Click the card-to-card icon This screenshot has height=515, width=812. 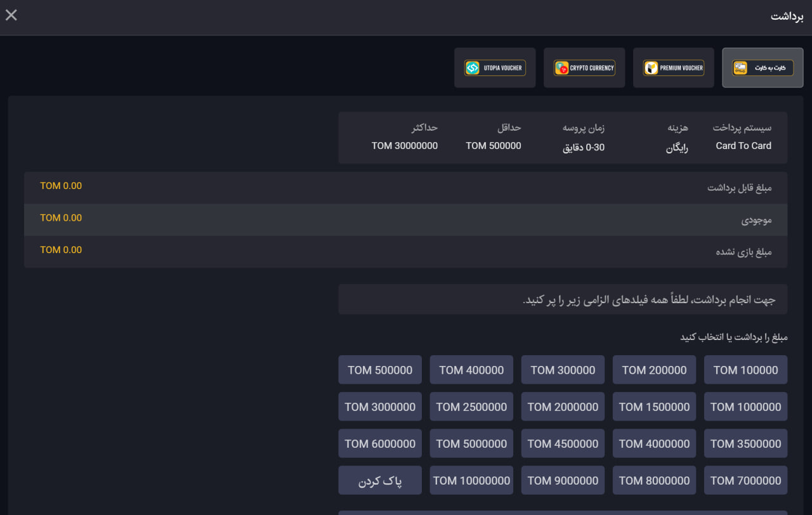point(740,68)
